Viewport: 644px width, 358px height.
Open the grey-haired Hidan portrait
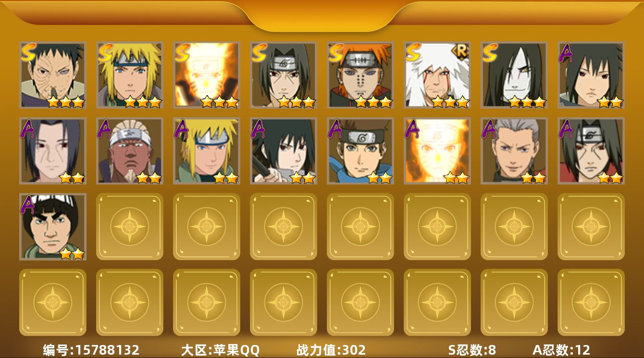(514, 151)
